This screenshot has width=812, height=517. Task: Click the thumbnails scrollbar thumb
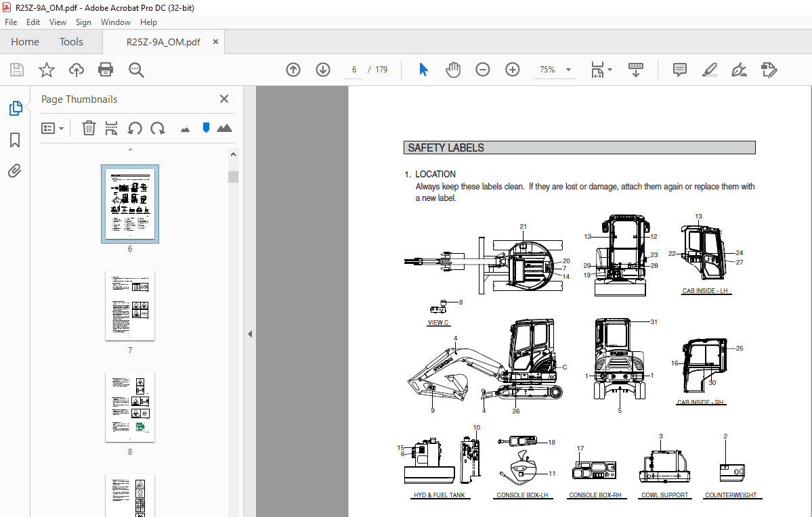(x=233, y=177)
